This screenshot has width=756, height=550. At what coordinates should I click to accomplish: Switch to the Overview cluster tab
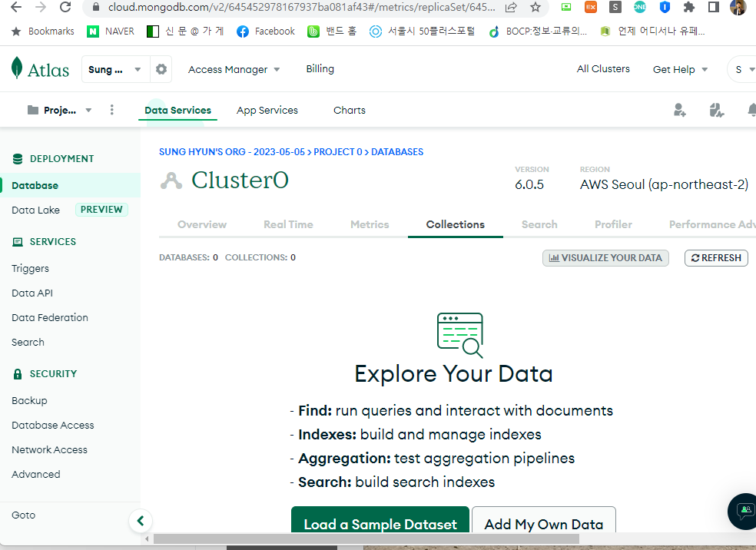click(202, 224)
